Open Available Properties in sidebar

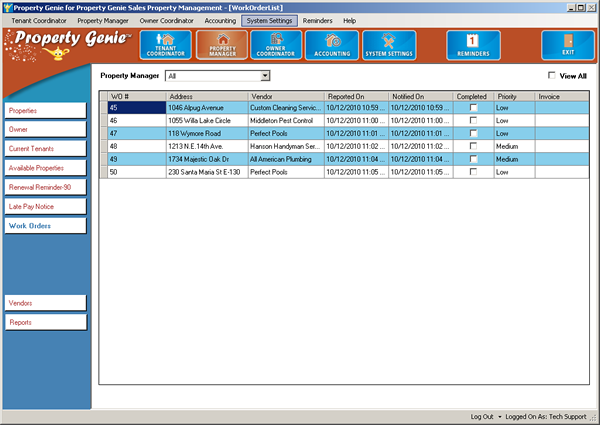(x=45, y=168)
